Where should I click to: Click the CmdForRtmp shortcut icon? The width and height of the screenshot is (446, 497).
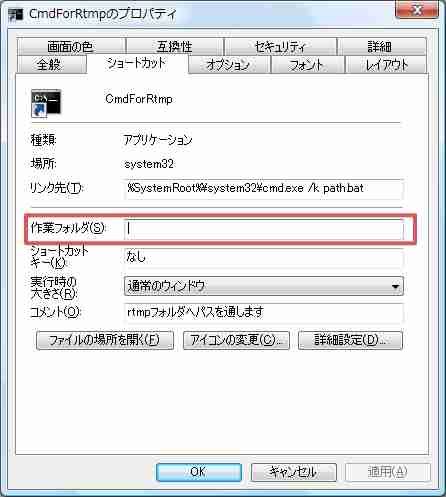[46, 103]
